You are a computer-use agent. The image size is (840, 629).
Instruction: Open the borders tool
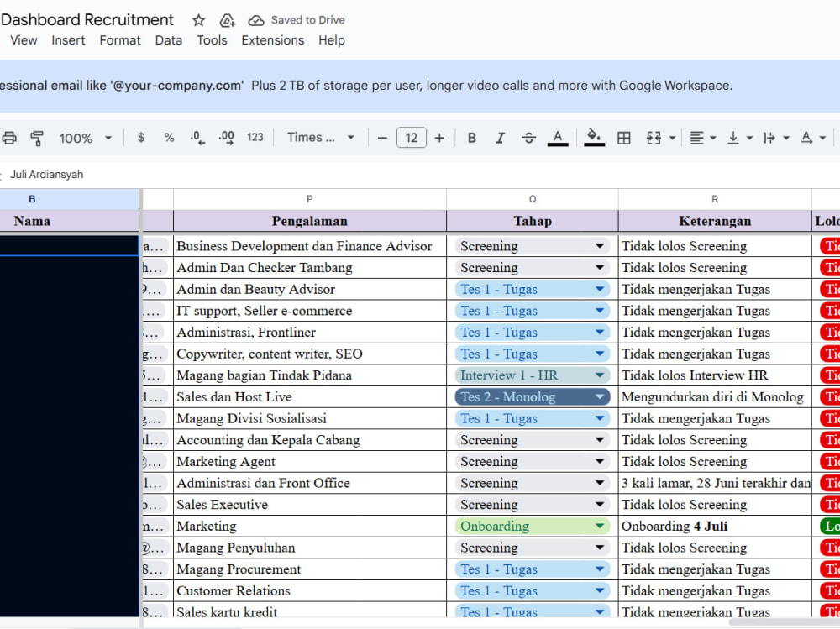[623, 139]
